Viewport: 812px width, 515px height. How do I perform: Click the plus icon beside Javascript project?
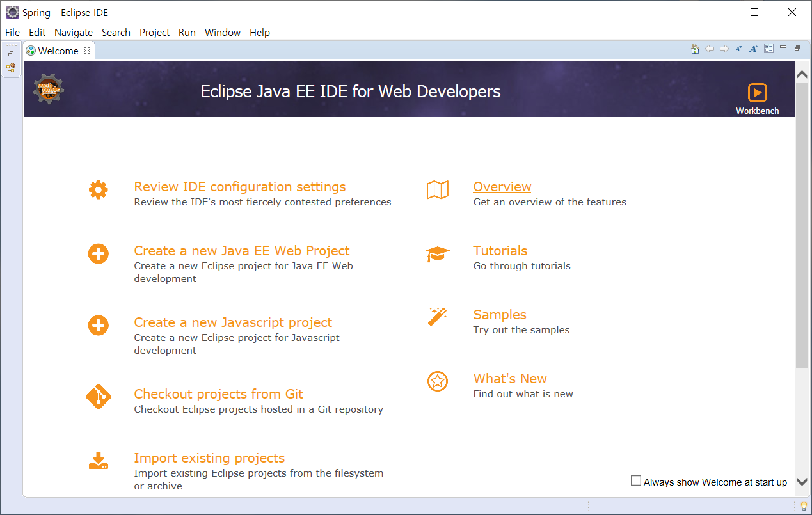(x=98, y=326)
